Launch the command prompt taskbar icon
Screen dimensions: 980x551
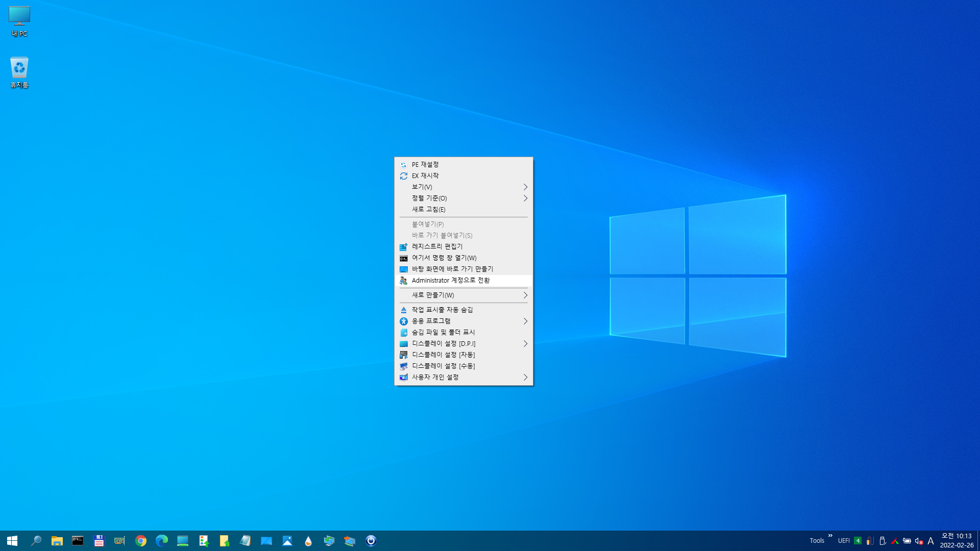click(x=78, y=541)
